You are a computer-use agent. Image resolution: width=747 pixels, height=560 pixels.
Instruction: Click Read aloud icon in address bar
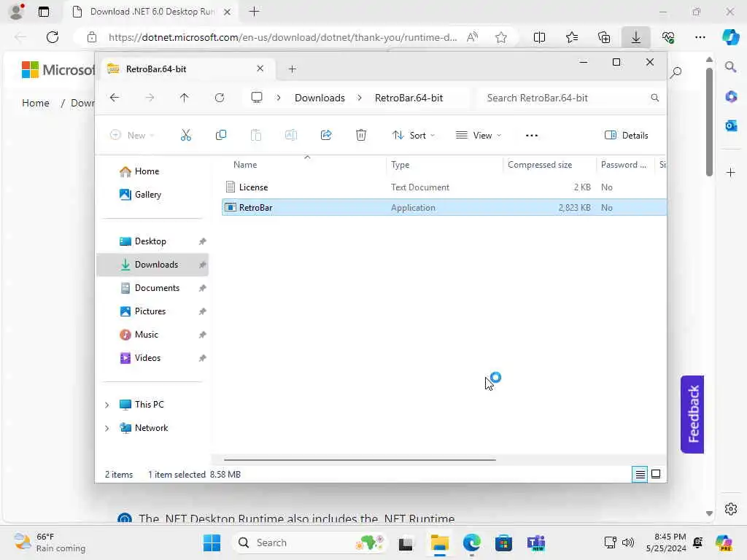pyautogui.click(x=472, y=37)
